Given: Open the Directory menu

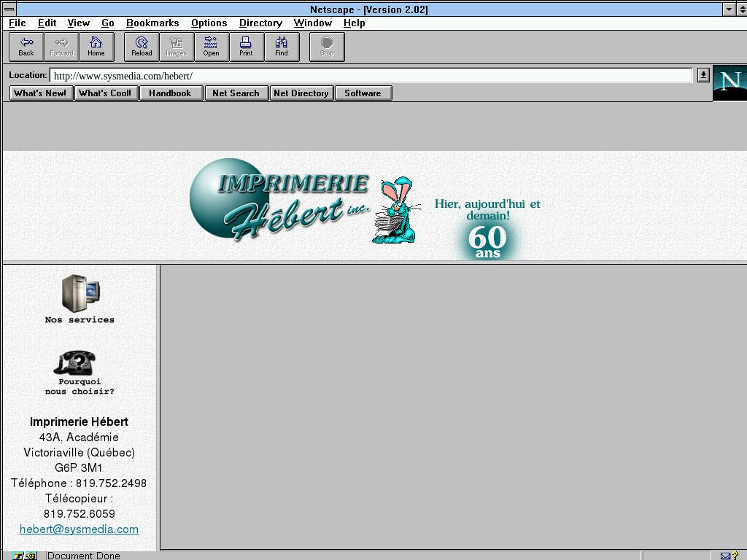Looking at the screenshot, I should coord(260,23).
